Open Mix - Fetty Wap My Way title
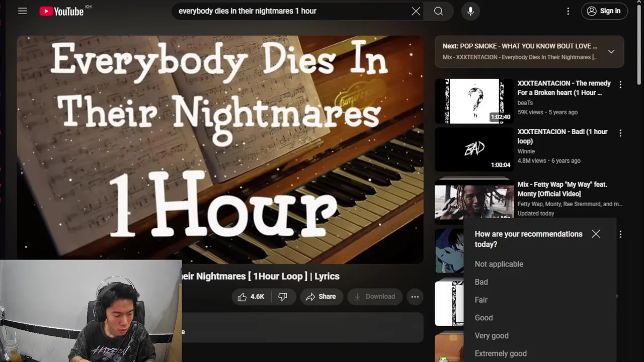Screen dimensions: 644x362 pos(562,189)
